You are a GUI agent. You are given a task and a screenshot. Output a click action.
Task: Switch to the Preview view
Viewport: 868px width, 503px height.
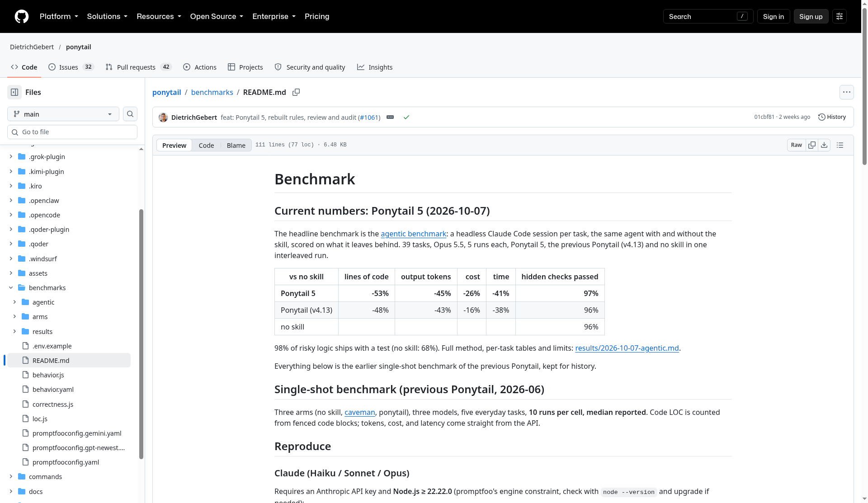point(174,145)
